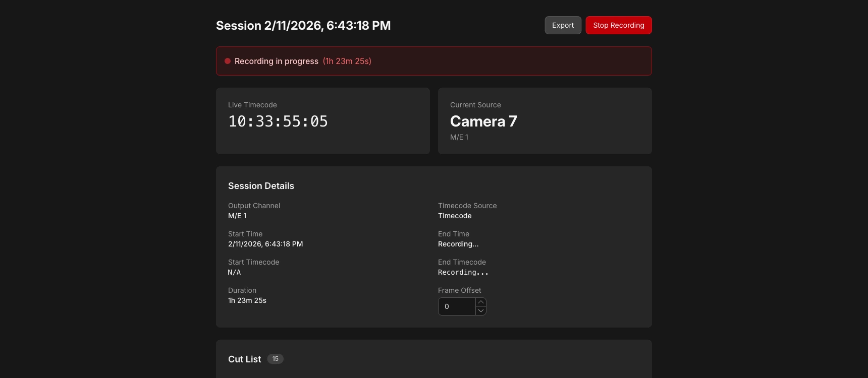Click the red recording indicator dot
This screenshot has height=378, width=868.
(228, 61)
